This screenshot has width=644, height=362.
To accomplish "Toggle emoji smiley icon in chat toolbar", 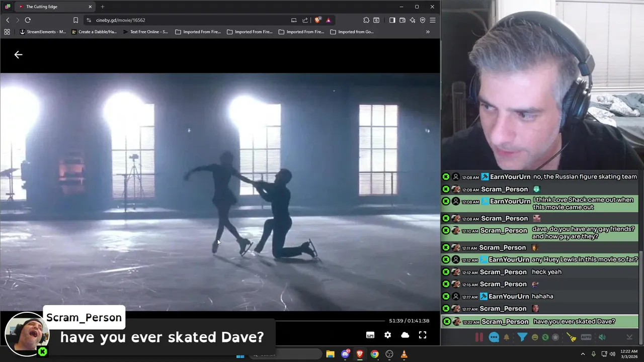I will click(x=535, y=337).
